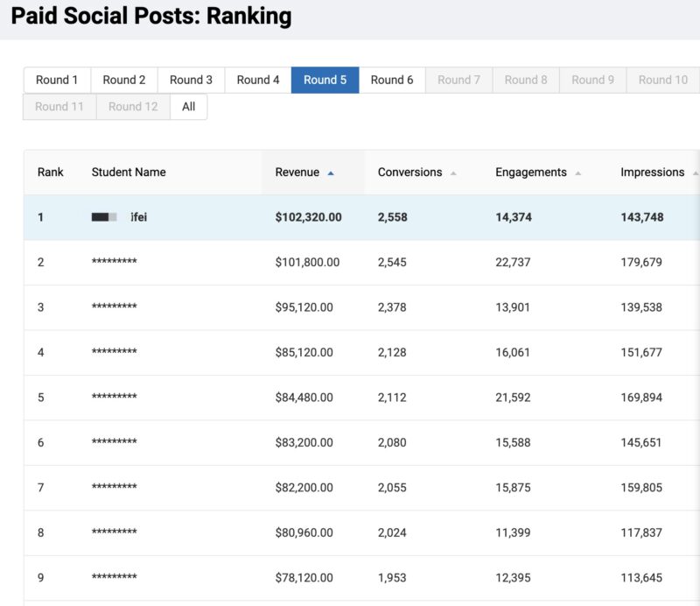Click the Revenue sort arrow icon
This screenshot has width=700, height=606.
point(331,173)
